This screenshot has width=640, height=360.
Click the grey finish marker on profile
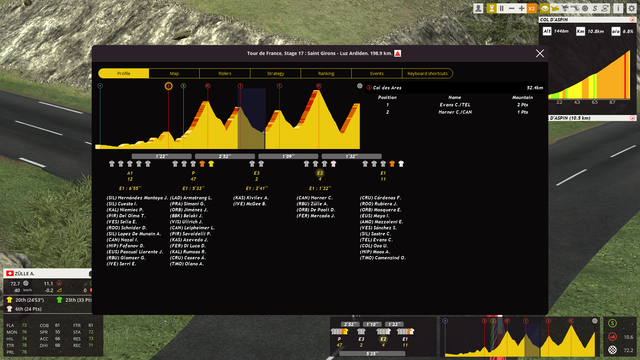tap(360, 86)
